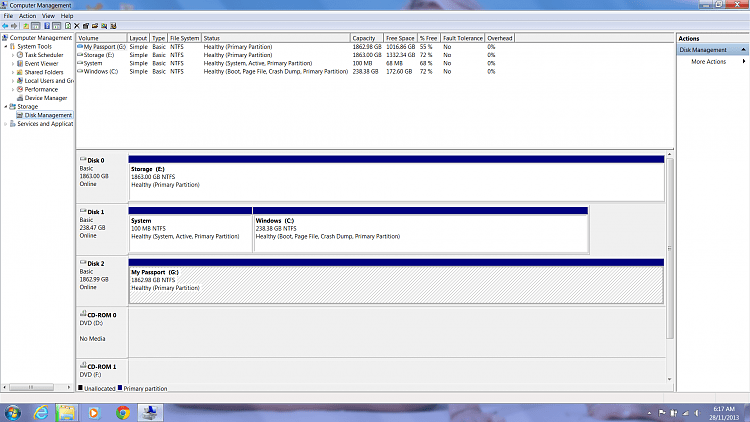Screen dimensions: 750x422
Task: Click the Open folder toolbar icon
Action: (x=95, y=26)
